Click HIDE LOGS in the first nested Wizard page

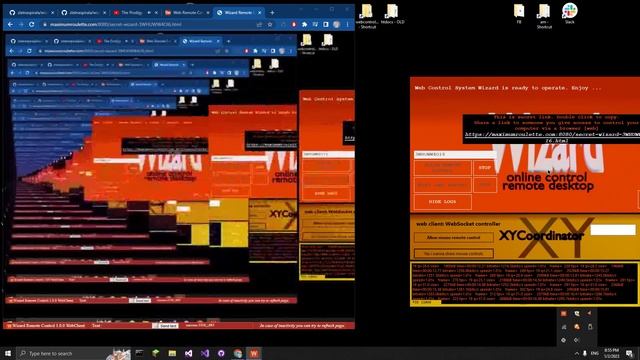click(326, 193)
